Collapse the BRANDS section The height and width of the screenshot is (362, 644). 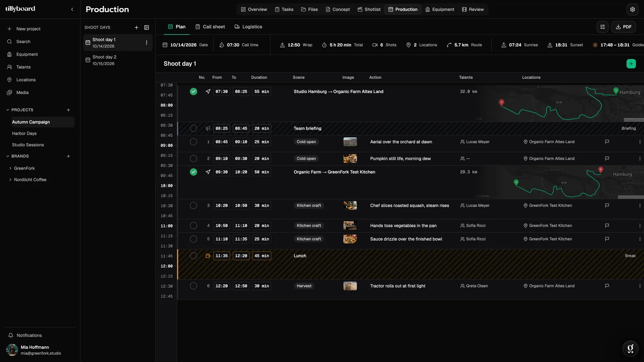click(8, 156)
